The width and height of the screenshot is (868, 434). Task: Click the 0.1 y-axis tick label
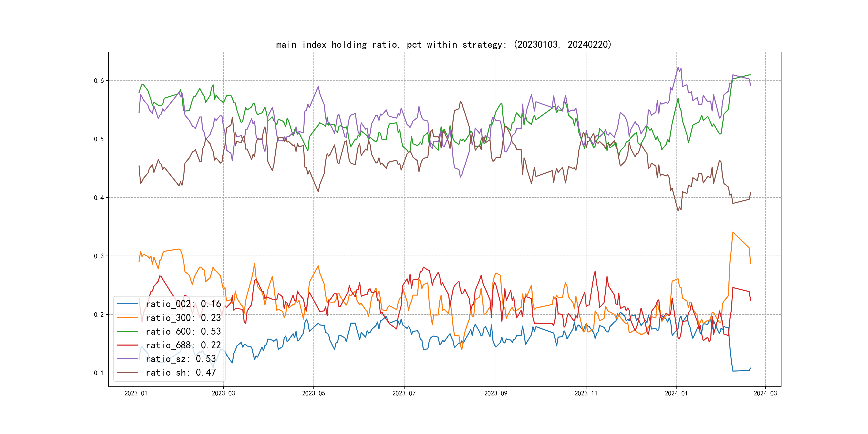99,373
